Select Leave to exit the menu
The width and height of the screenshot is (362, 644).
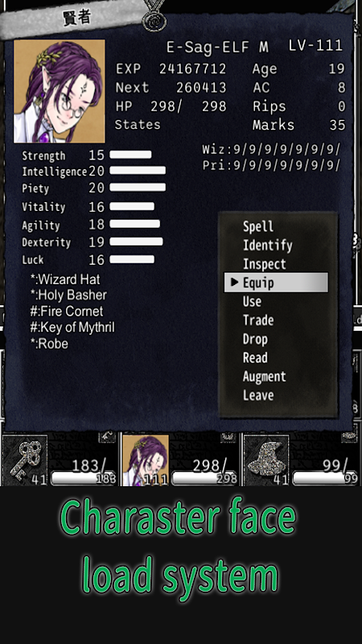[258, 395]
